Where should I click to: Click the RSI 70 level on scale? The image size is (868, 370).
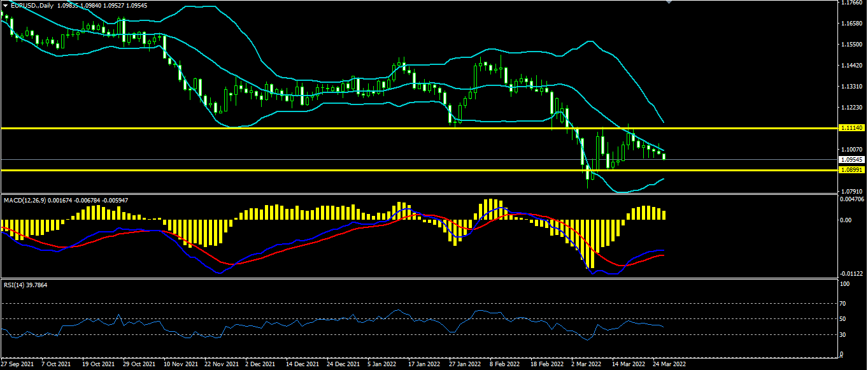pyautogui.click(x=844, y=303)
